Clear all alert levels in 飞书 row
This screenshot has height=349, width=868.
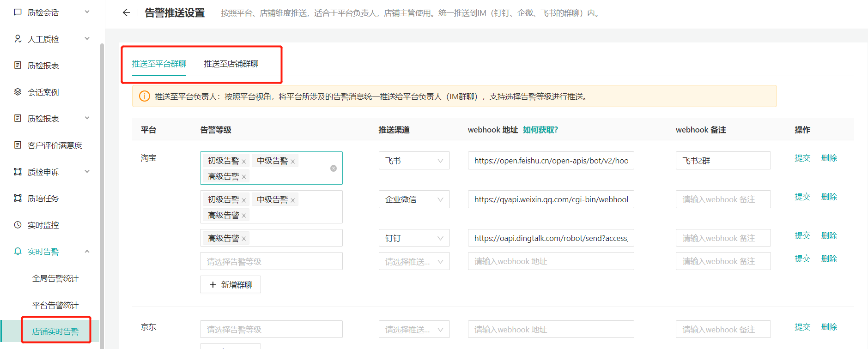point(334,168)
